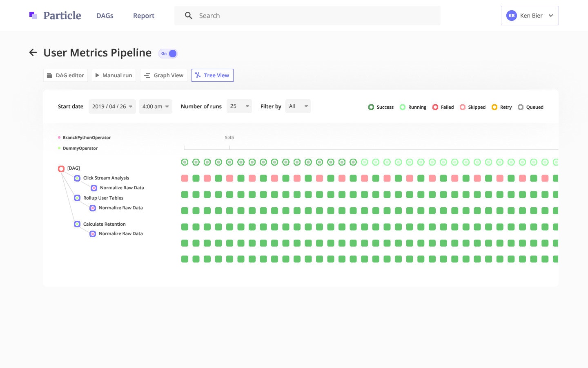The width and height of the screenshot is (588, 368).
Task: Click the Click Stream Analysis node icon
Action: pyautogui.click(x=77, y=178)
